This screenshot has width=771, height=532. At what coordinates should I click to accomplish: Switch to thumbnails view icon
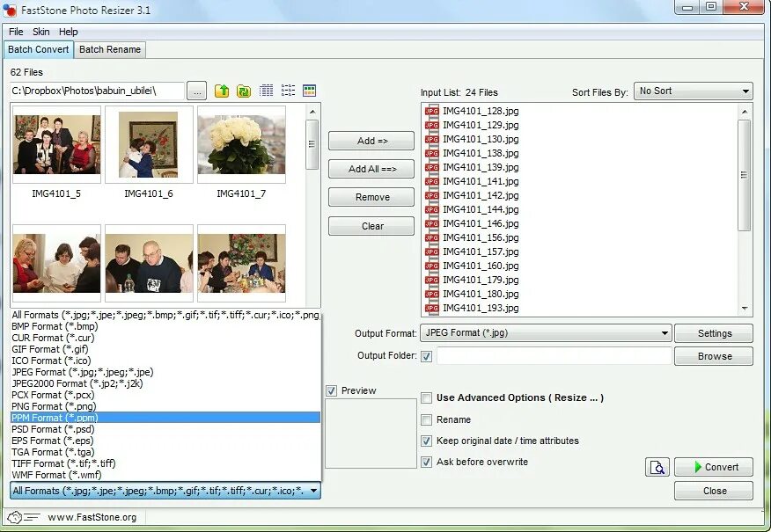pyautogui.click(x=309, y=91)
